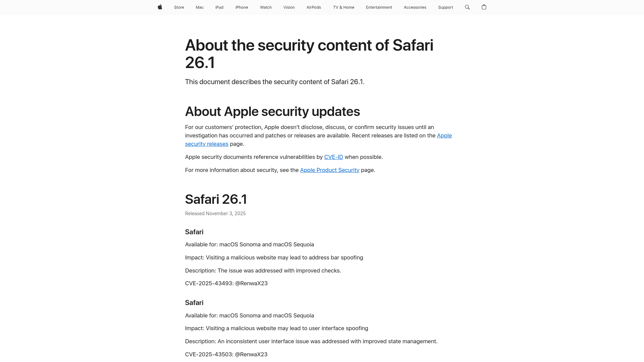
Task: Select Support from the navigation bar
Action: click(445, 7)
